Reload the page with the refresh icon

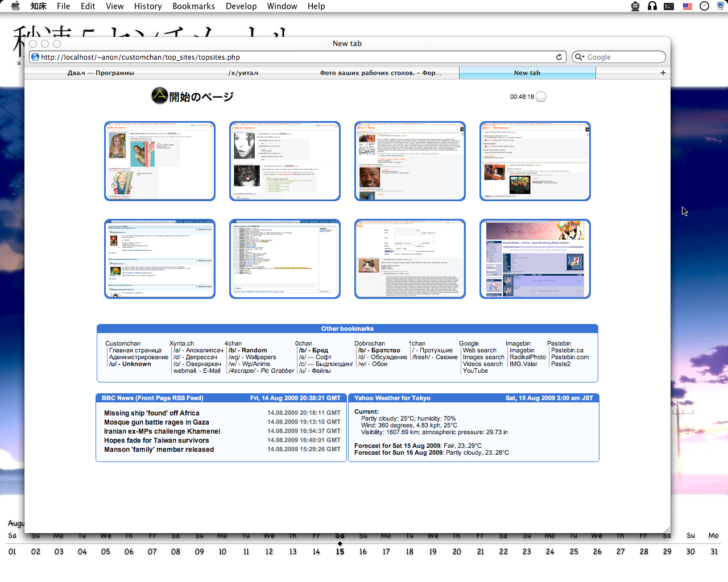click(x=559, y=57)
